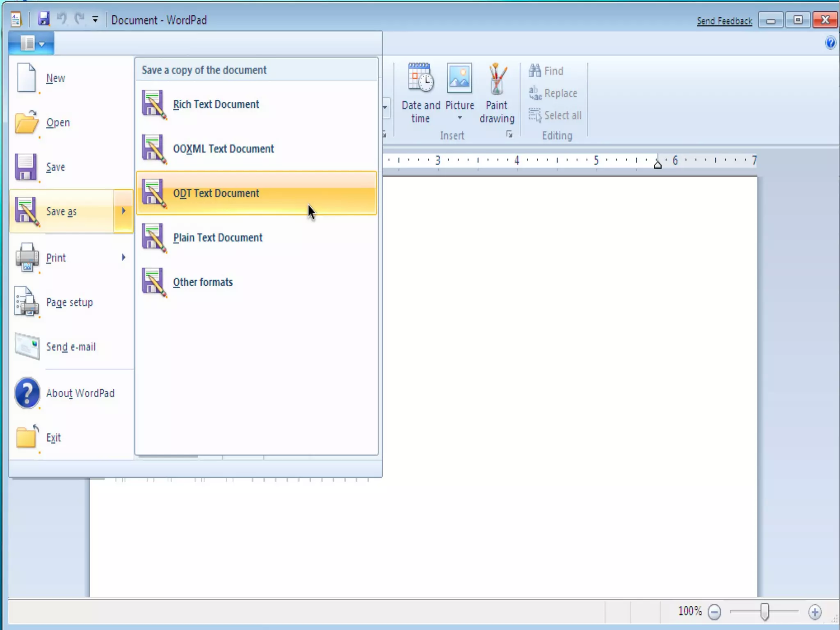This screenshot has width=840, height=630.
Task: Click the Select all button label
Action: pyautogui.click(x=563, y=115)
